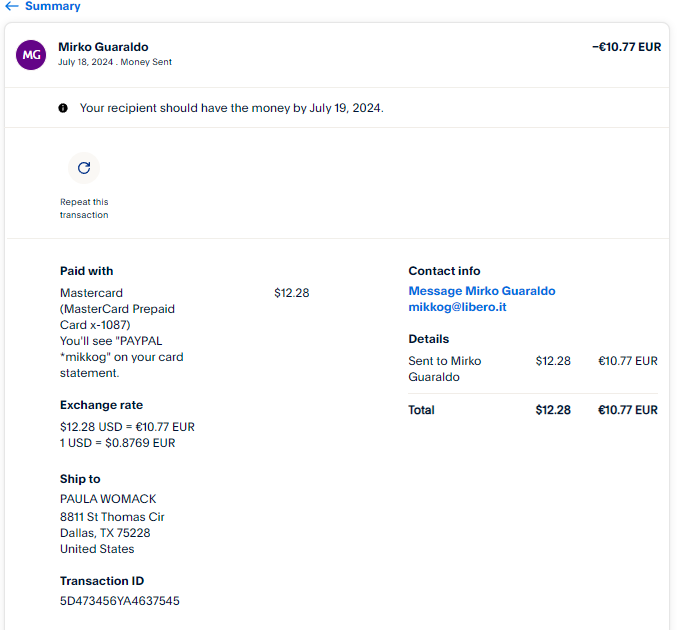Click the transaction ID 5D473456YA4637545

click(x=119, y=601)
